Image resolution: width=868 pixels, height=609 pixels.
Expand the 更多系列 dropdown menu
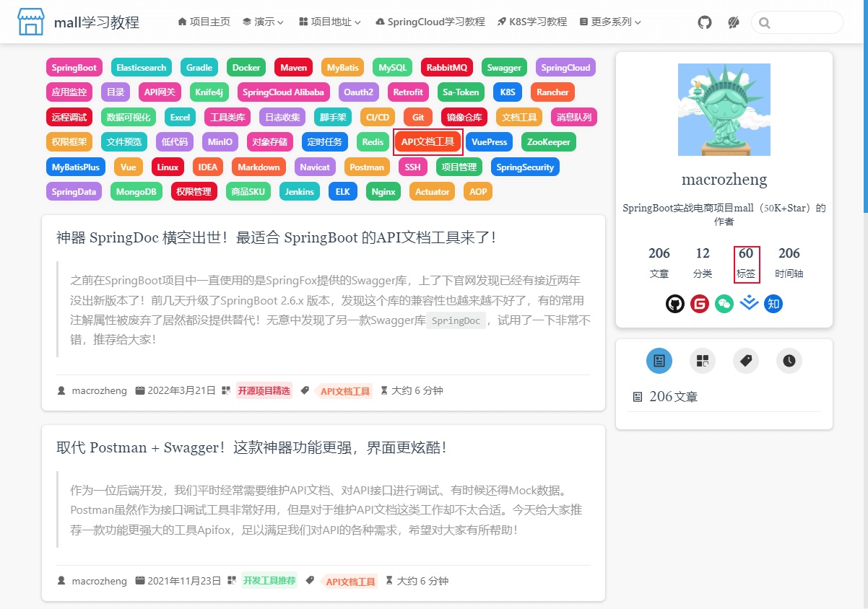point(610,22)
